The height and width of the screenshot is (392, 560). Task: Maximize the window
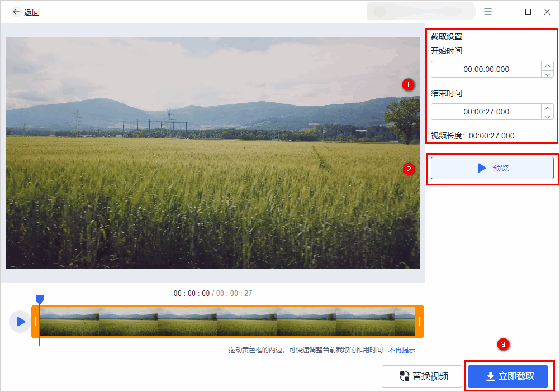(x=528, y=12)
